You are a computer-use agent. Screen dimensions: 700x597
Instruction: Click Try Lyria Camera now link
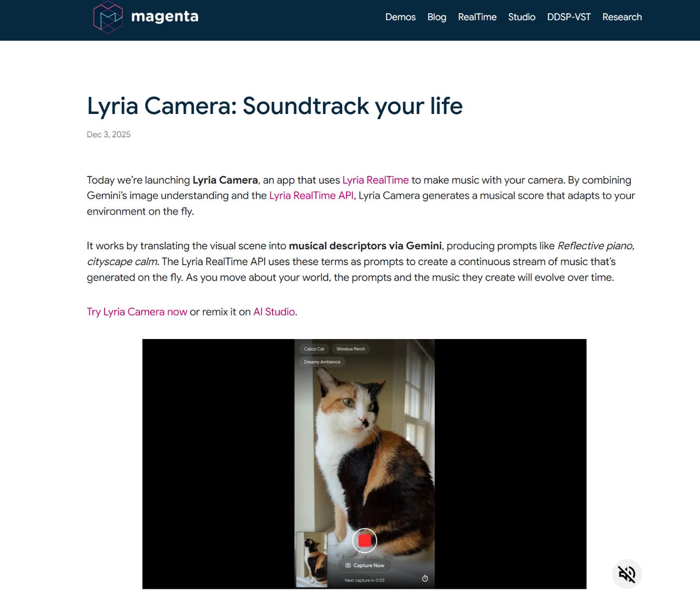click(137, 312)
